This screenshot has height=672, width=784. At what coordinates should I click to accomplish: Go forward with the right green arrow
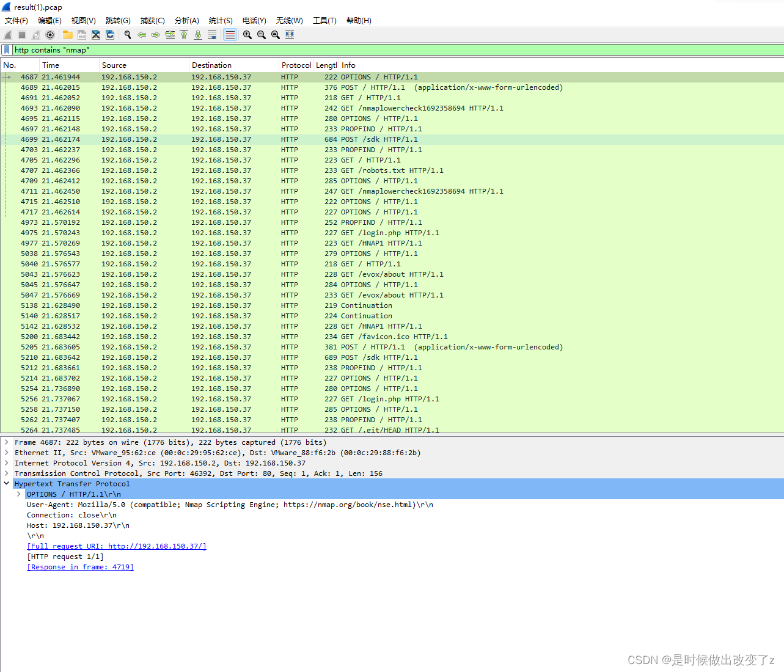tap(156, 35)
